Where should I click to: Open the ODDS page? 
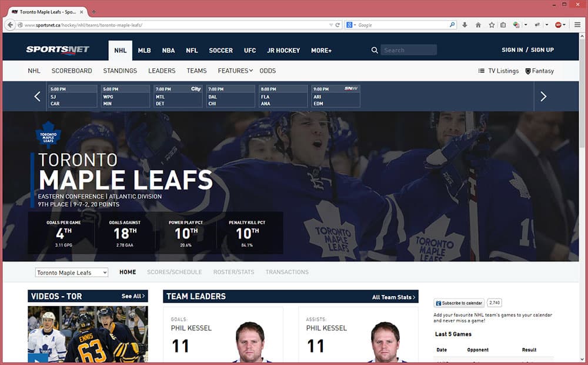tap(268, 71)
